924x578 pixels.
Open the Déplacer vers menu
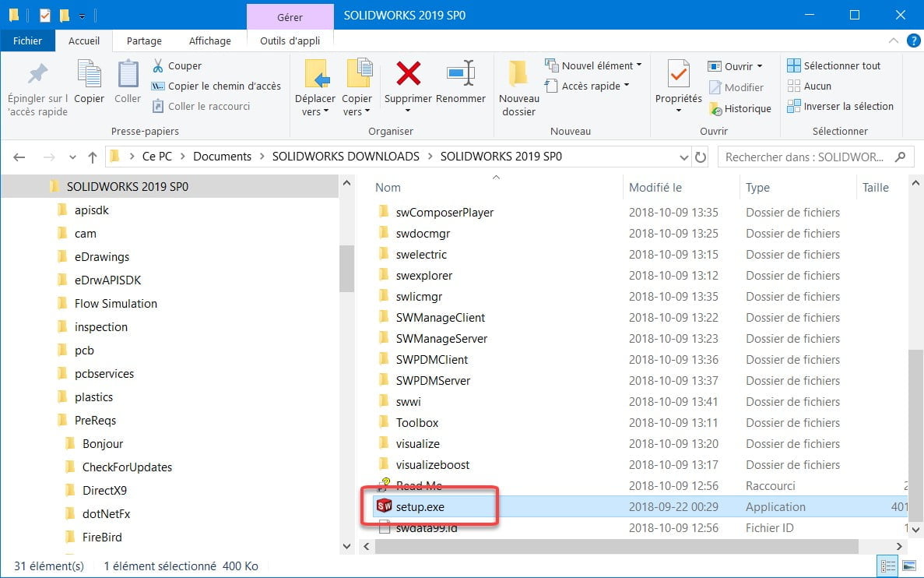[x=315, y=87]
